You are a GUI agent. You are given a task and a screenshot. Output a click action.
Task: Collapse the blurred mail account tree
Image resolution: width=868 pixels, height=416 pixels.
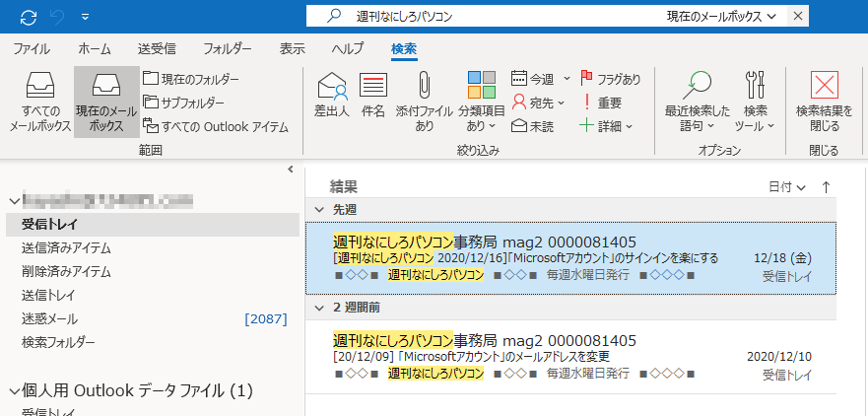tap(14, 201)
